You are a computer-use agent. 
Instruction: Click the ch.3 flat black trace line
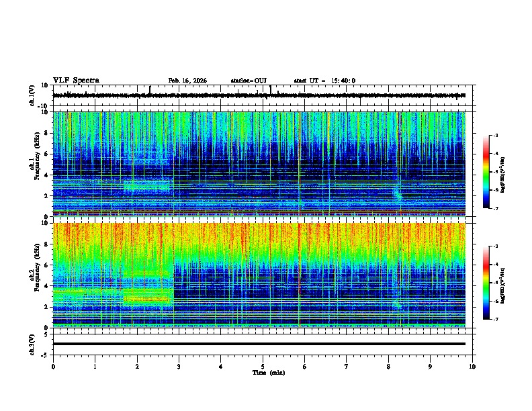point(259,344)
